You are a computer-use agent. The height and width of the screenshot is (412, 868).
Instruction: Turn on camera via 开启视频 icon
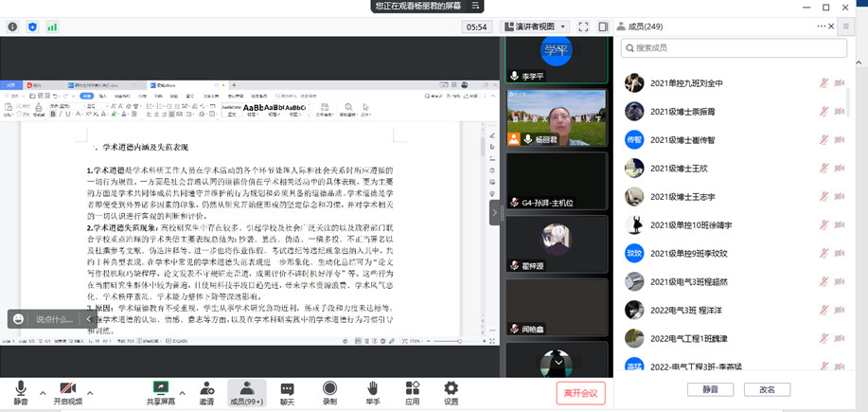point(67,393)
